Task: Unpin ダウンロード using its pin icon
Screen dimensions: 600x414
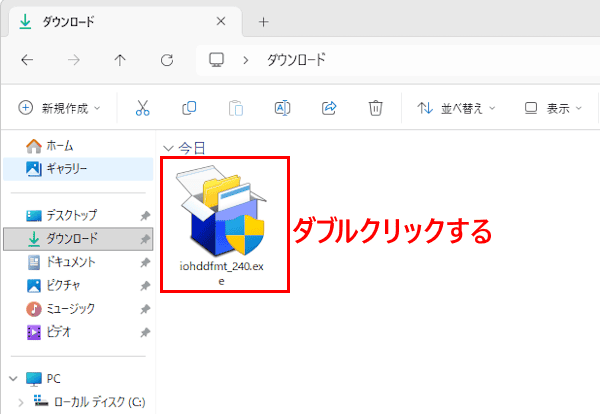Action: point(145,239)
